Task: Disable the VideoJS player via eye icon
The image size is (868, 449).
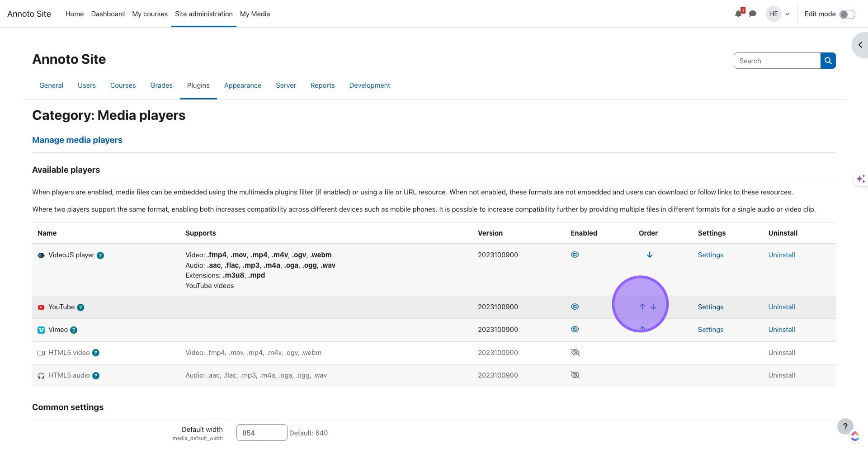Action: (x=575, y=255)
